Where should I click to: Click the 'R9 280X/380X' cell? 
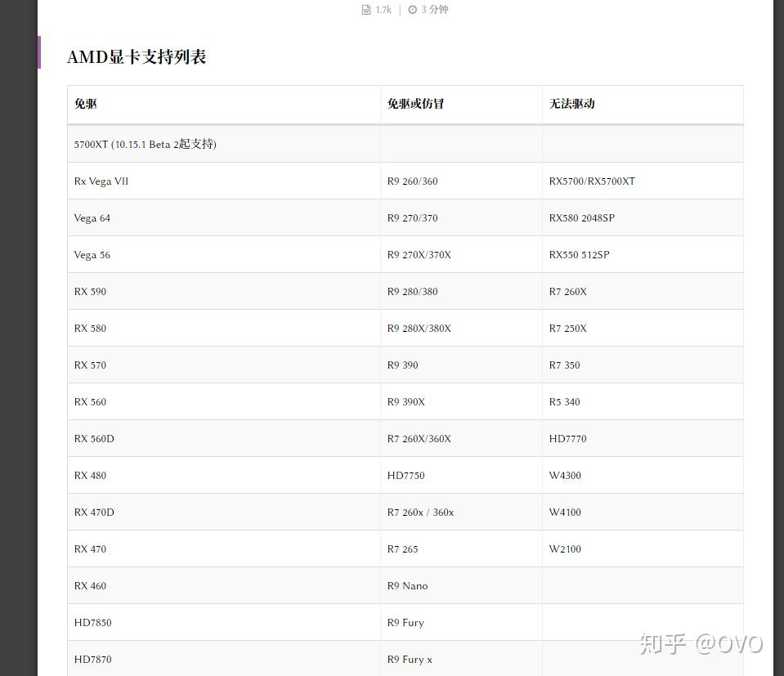tap(461, 328)
